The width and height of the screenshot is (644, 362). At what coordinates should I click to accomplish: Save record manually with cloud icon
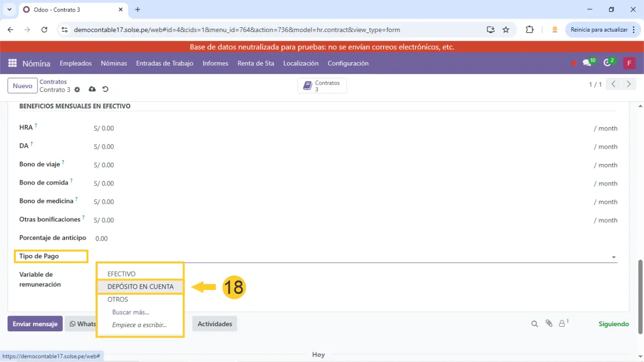tap(92, 89)
